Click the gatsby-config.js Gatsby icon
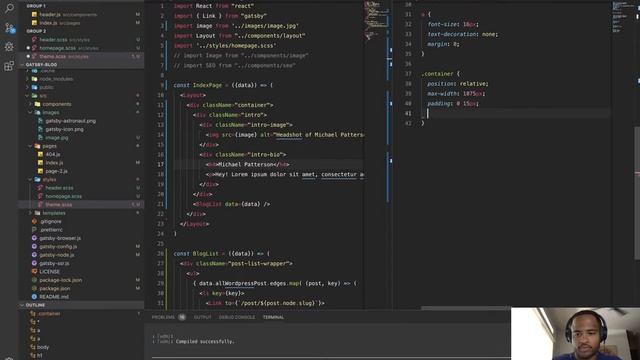This screenshot has width=640, height=360. 34,247
